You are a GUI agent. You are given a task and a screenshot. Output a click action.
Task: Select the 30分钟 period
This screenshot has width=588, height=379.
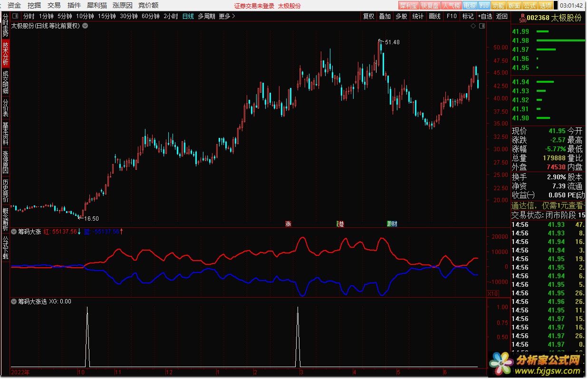129,16
